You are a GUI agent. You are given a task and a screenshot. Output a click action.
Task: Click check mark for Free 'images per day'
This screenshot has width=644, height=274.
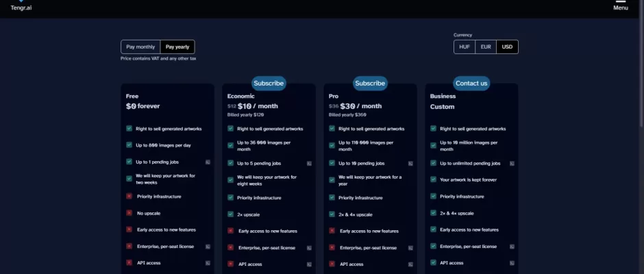pyautogui.click(x=129, y=145)
